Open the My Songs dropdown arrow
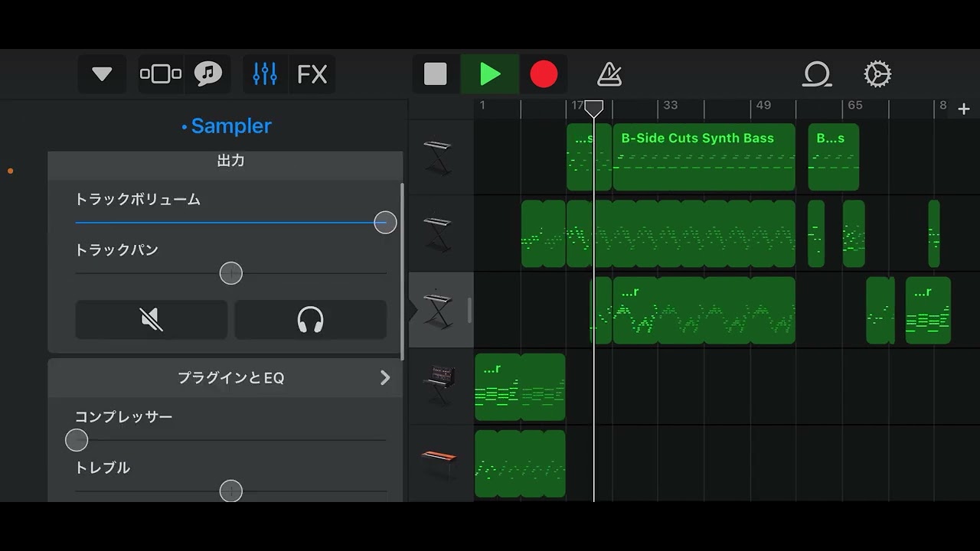This screenshot has height=551, width=980. tap(102, 74)
